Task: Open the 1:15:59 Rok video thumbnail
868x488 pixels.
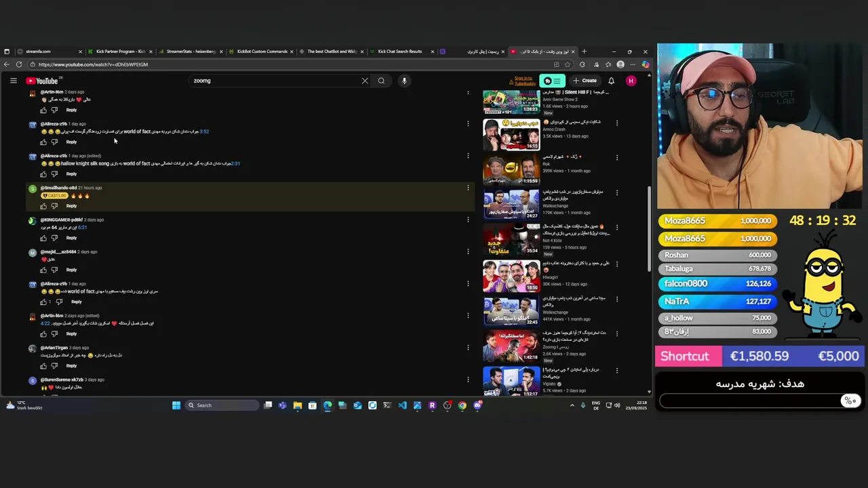Action: [x=511, y=169]
